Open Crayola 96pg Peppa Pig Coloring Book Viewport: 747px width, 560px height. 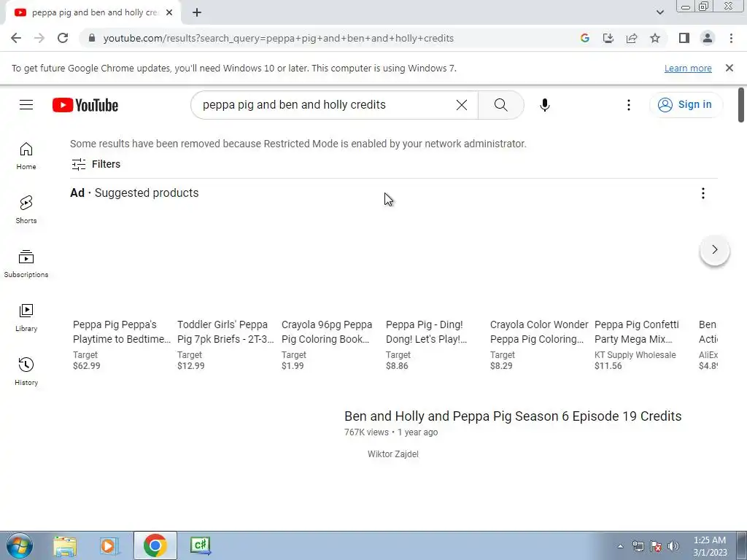click(327, 332)
